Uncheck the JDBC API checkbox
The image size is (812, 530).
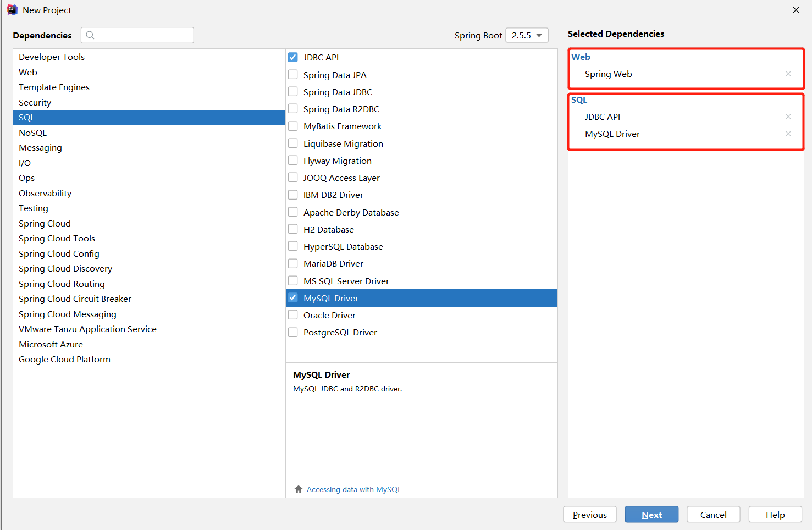293,57
